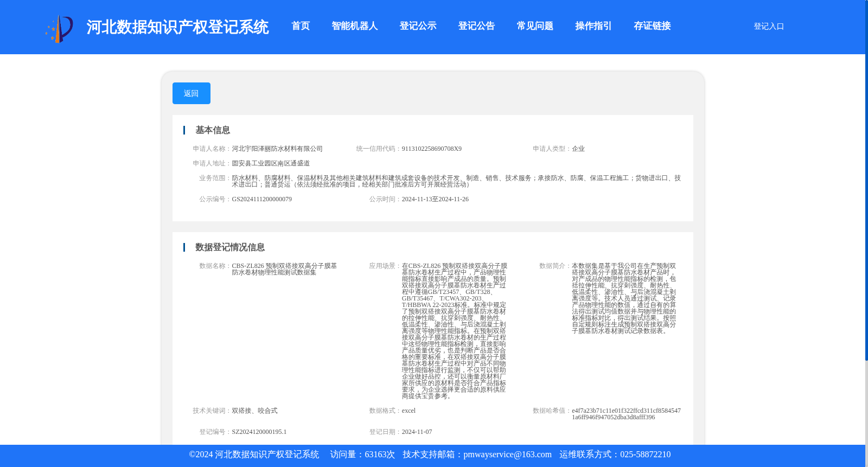The image size is (868, 467).
Task: Click the footer visit count 63163次
Action: [x=380, y=455]
